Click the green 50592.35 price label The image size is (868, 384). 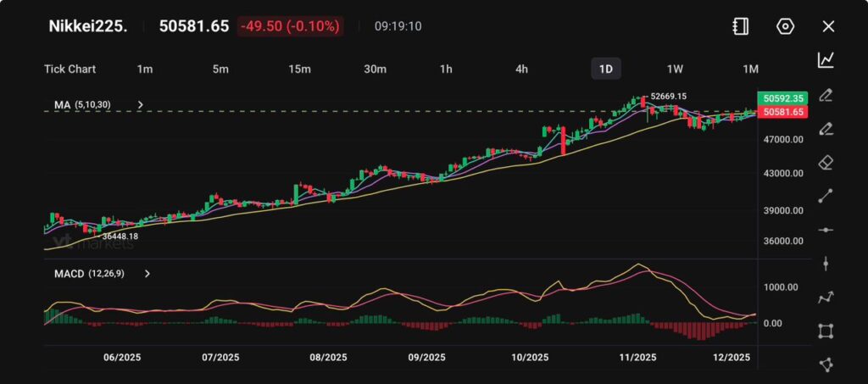783,98
